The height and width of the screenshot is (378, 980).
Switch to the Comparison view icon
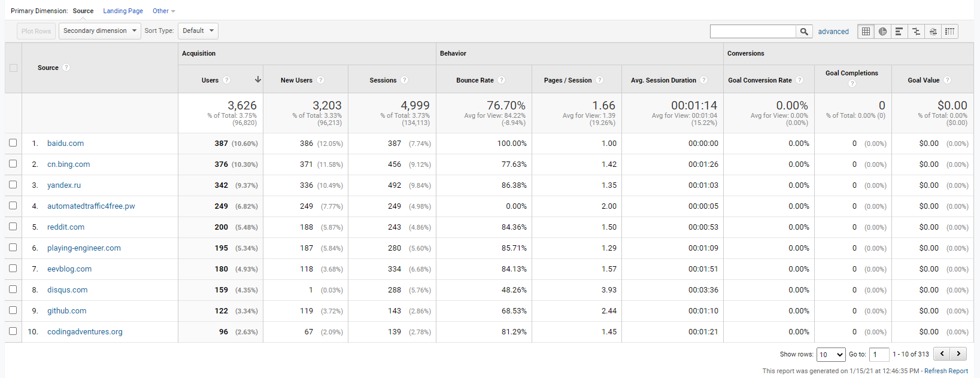click(x=916, y=32)
